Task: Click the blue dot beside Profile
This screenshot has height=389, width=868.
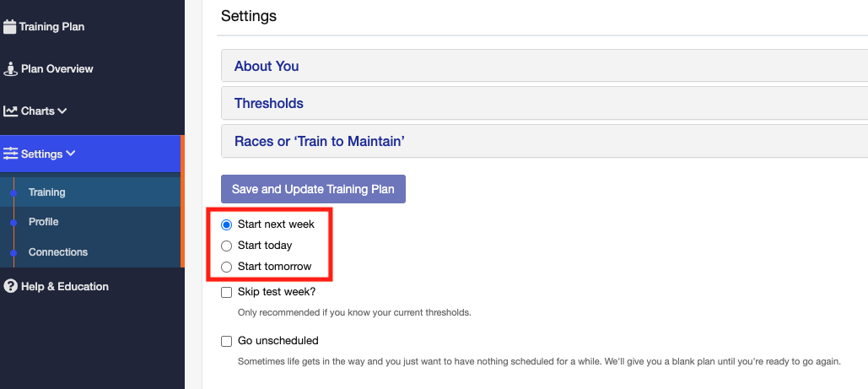Action: pos(14,222)
